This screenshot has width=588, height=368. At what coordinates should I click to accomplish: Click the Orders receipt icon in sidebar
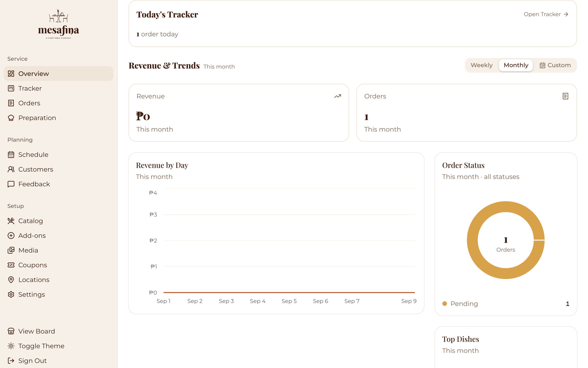[11, 103]
